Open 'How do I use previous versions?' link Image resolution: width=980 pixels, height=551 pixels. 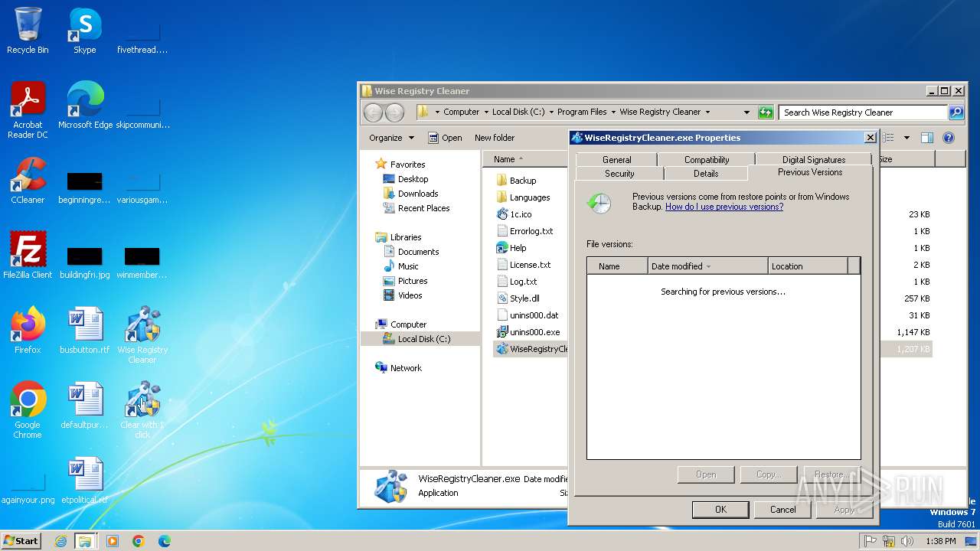(x=724, y=207)
